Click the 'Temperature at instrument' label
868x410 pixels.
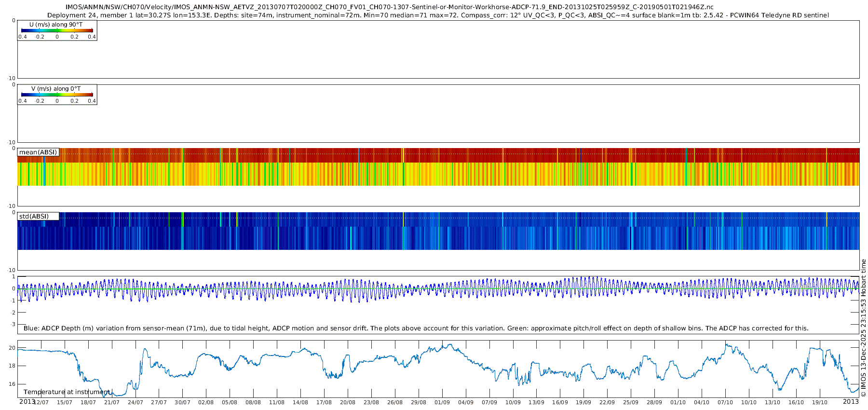(x=67, y=392)
